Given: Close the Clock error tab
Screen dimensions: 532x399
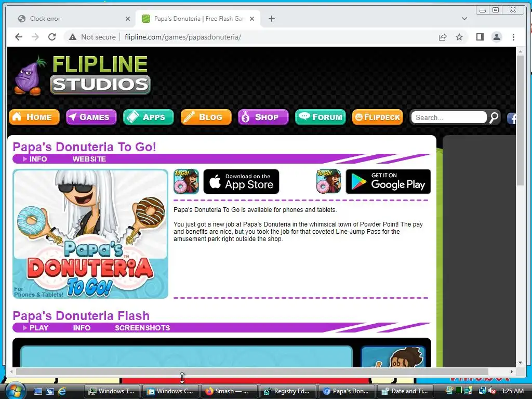Looking at the screenshot, I should click(128, 19).
